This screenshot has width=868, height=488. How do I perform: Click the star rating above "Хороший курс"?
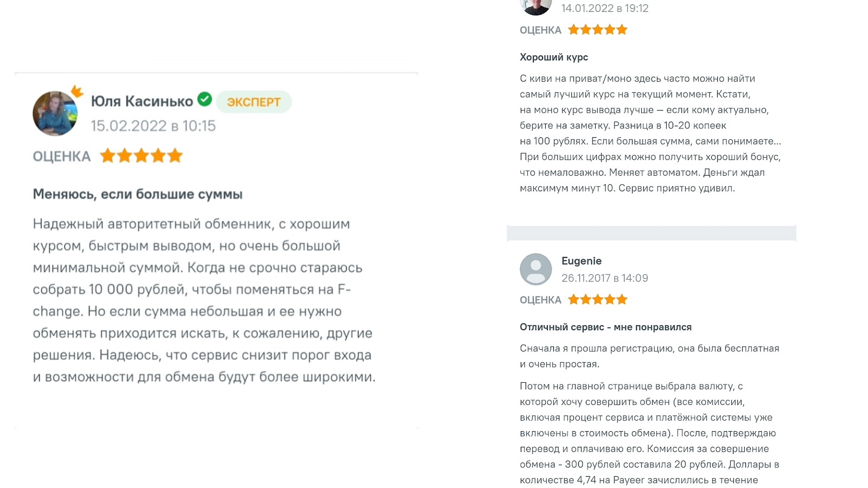(x=597, y=30)
